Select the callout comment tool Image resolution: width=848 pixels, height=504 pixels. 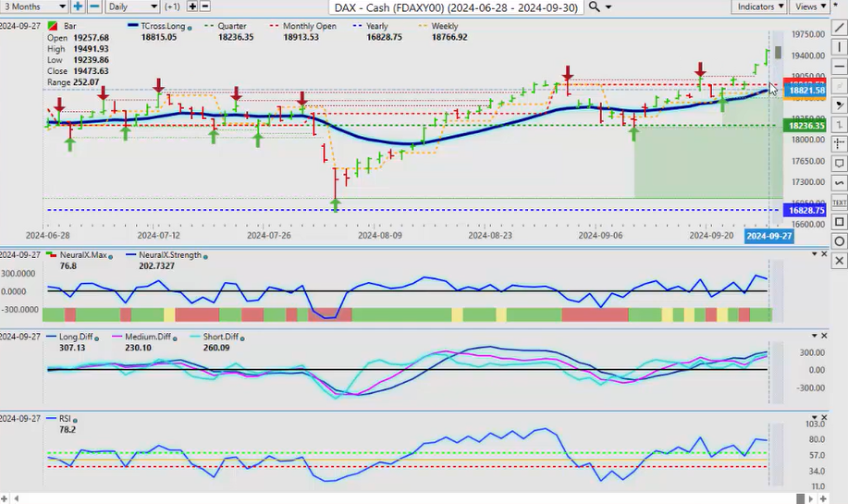pos(840,164)
